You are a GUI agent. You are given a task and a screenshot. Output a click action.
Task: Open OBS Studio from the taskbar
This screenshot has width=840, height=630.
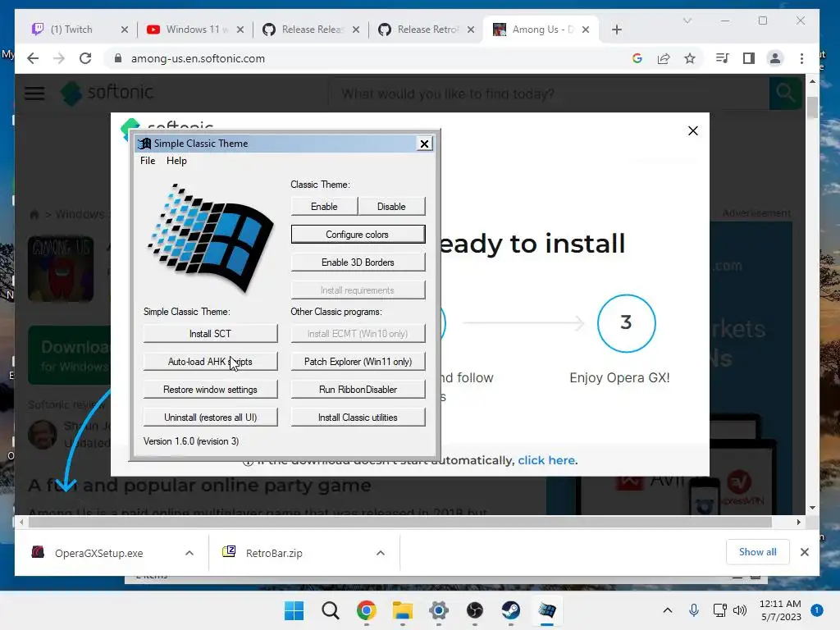[475, 610]
